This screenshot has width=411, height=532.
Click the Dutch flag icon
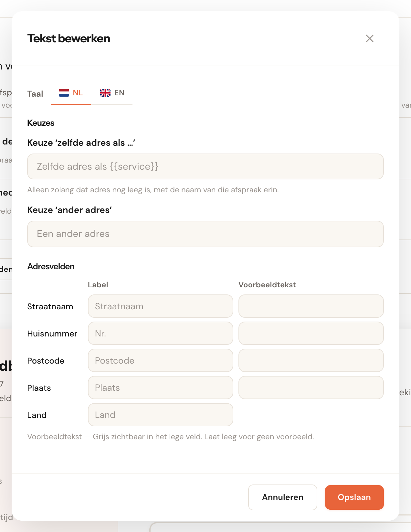point(64,93)
